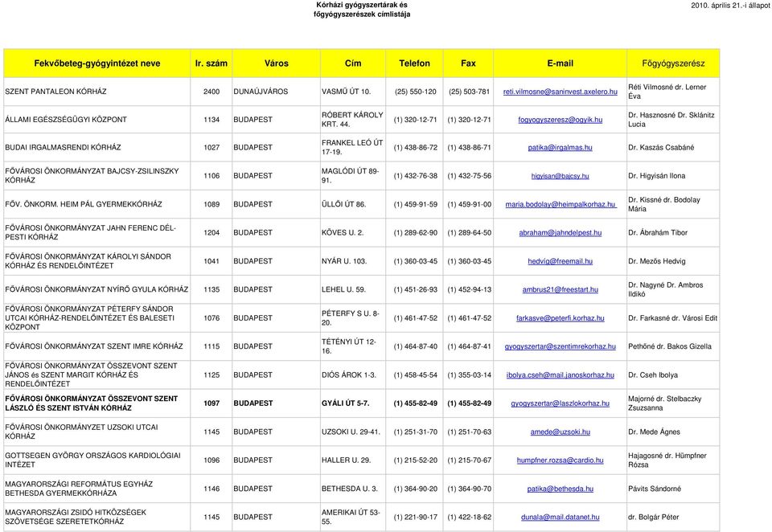Click the 'Fekvőbeteg-gyógyintézet neve' column header
The height and width of the screenshot is (532, 772).
point(97,63)
